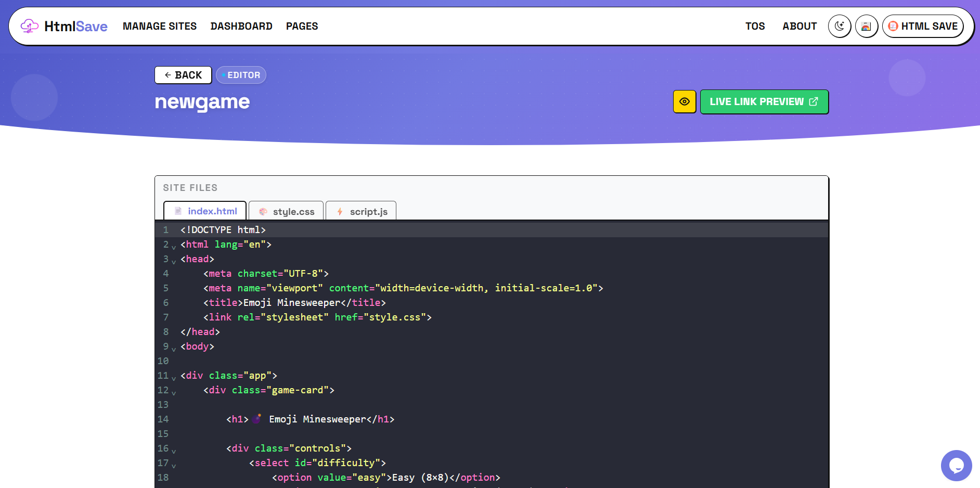Open the TOS page
980x488 pixels.
[x=755, y=26]
